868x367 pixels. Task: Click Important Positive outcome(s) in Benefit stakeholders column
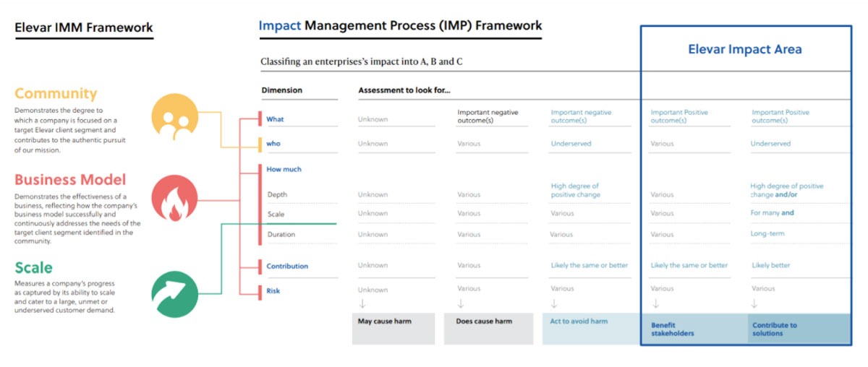pyautogui.click(x=679, y=116)
